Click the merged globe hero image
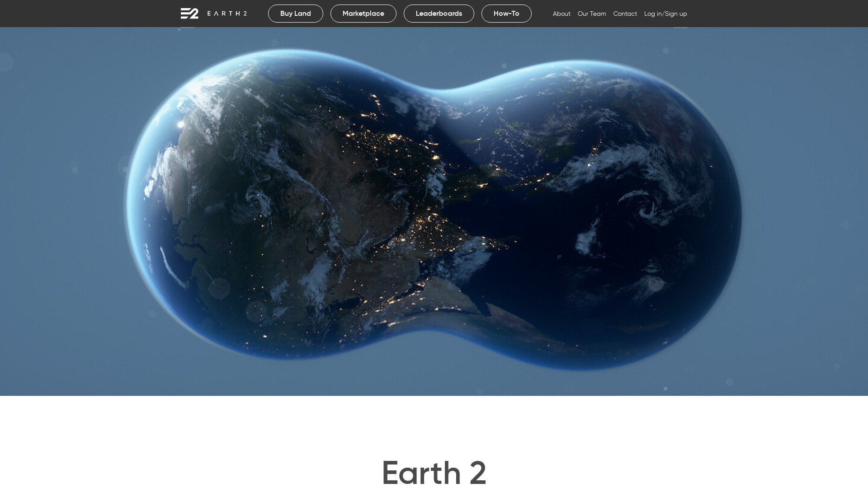Viewport: 868px width, 488px height. 434,211
